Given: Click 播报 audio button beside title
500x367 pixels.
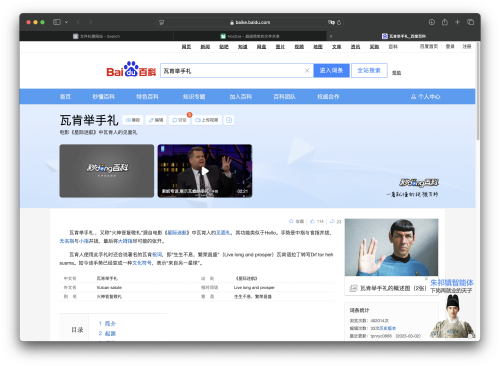Looking at the screenshot, I should tap(133, 120).
